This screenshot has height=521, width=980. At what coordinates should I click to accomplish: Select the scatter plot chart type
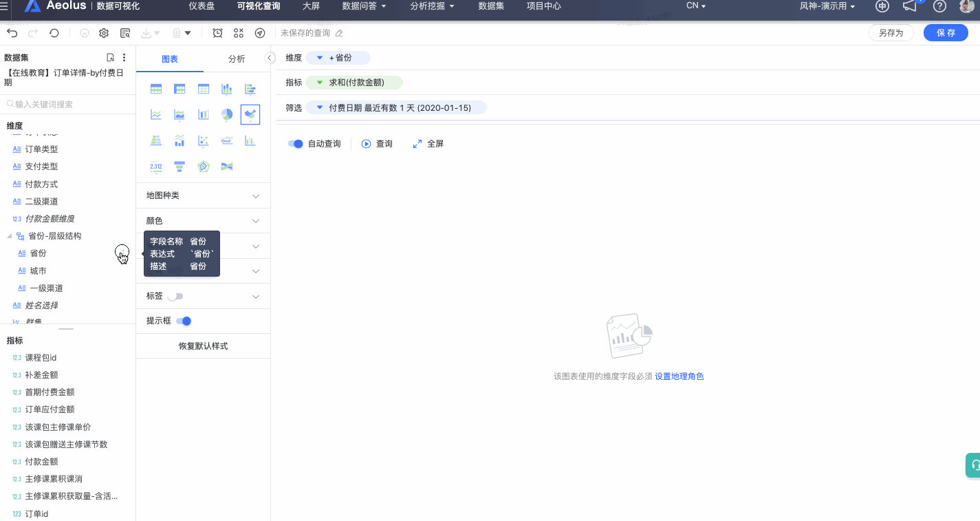(x=204, y=140)
